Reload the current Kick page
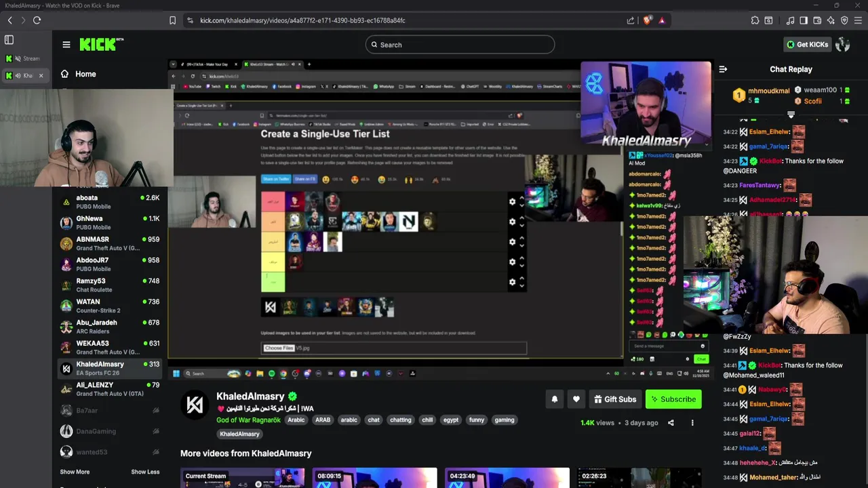This screenshot has height=488, width=868. pos(37,20)
